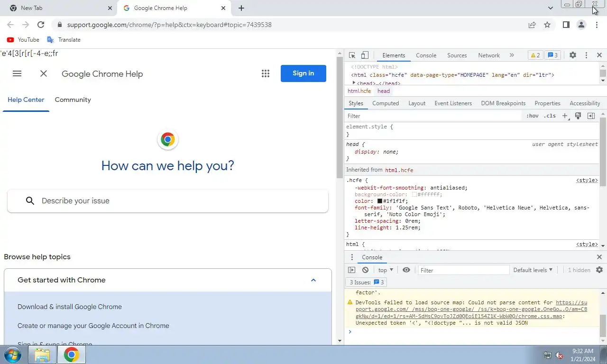Open the Google apps grid
The width and height of the screenshot is (607, 364).
tap(266, 73)
